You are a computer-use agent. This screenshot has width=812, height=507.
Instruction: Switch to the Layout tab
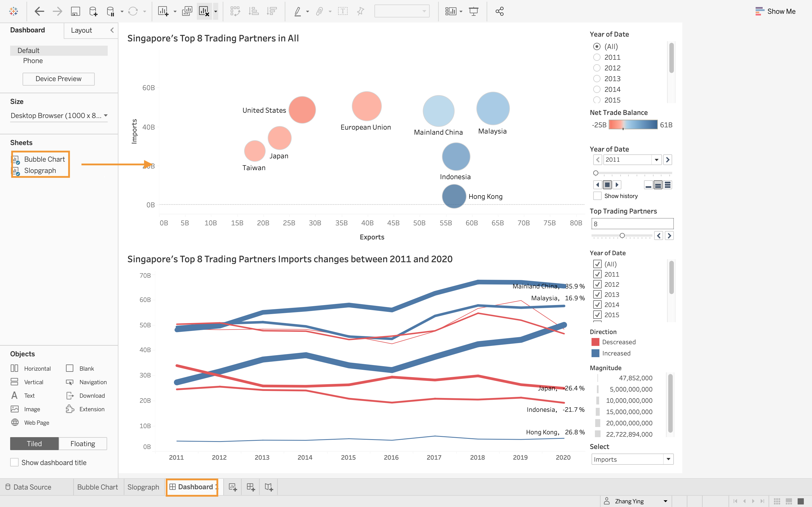point(81,30)
